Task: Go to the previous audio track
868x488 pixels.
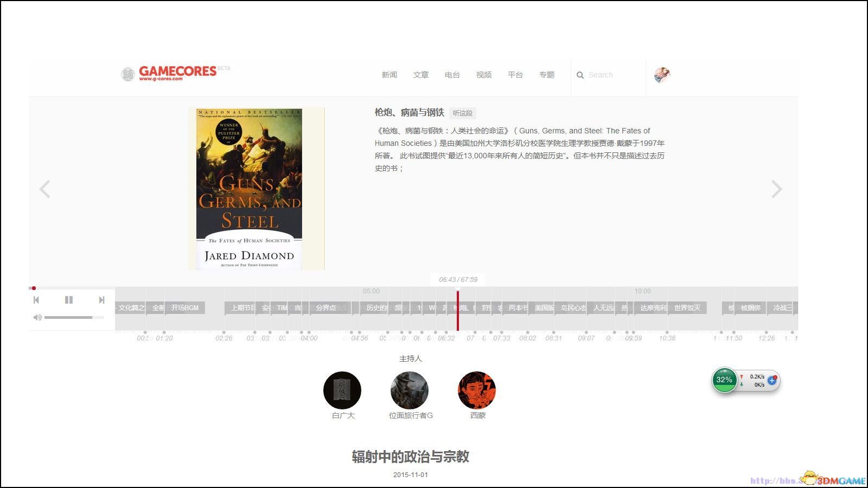Action: [36, 300]
